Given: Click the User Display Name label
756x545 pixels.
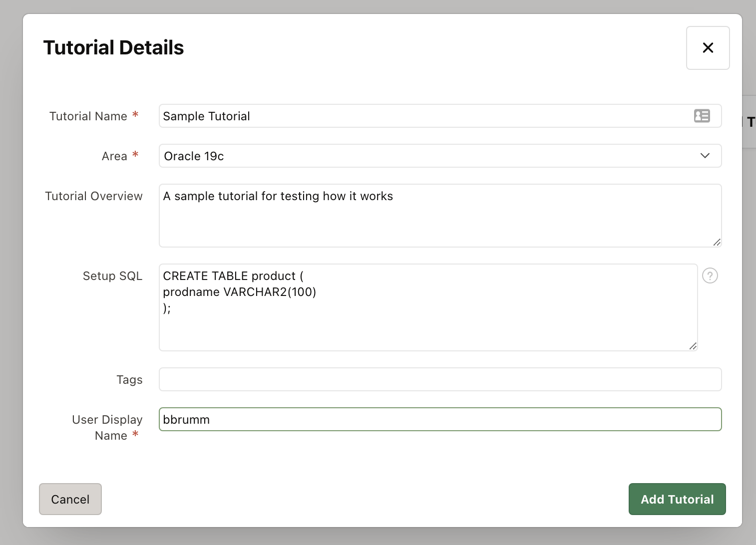Looking at the screenshot, I should pyautogui.click(x=107, y=427).
